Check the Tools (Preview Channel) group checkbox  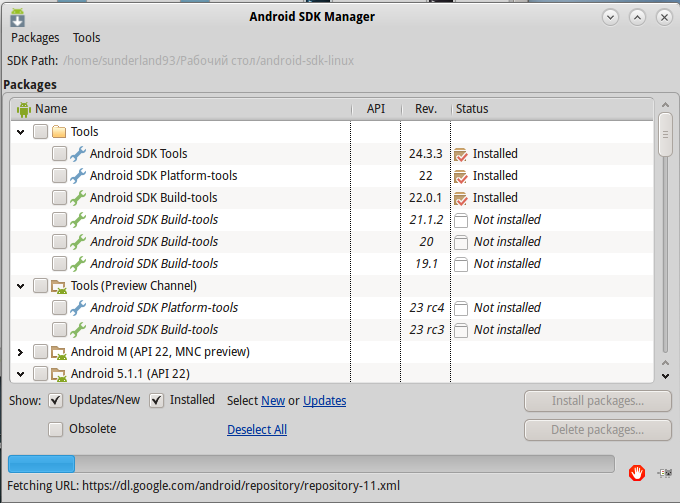click(x=40, y=286)
